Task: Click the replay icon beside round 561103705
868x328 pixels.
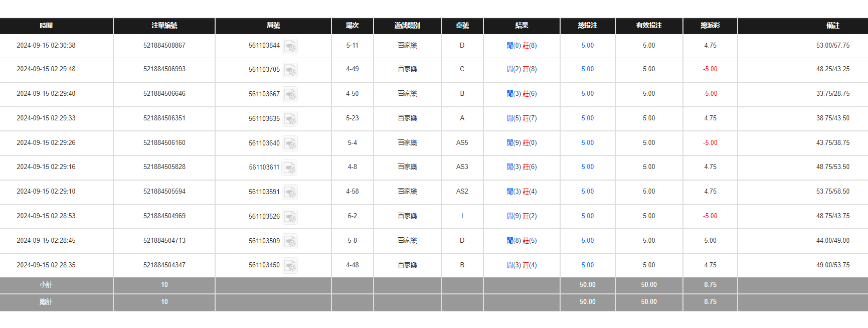Action: pos(290,70)
